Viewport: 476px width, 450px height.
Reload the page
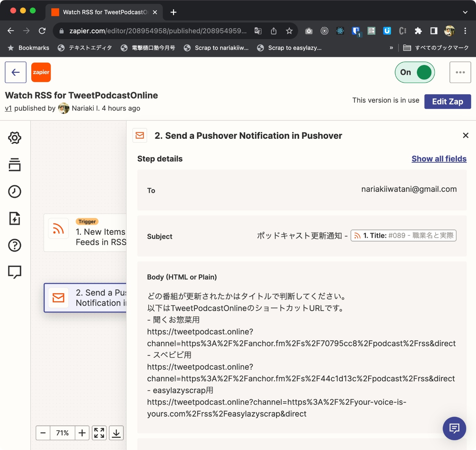click(x=42, y=31)
